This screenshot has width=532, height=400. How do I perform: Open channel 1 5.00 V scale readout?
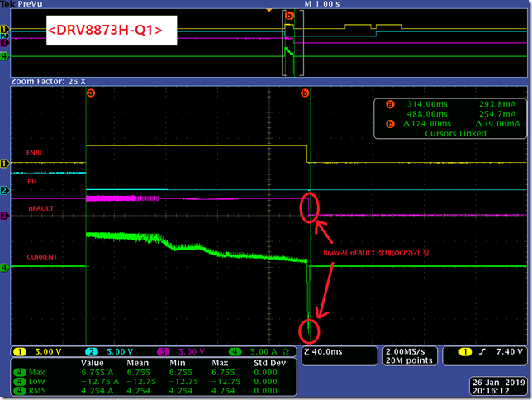pyautogui.click(x=48, y=352)
